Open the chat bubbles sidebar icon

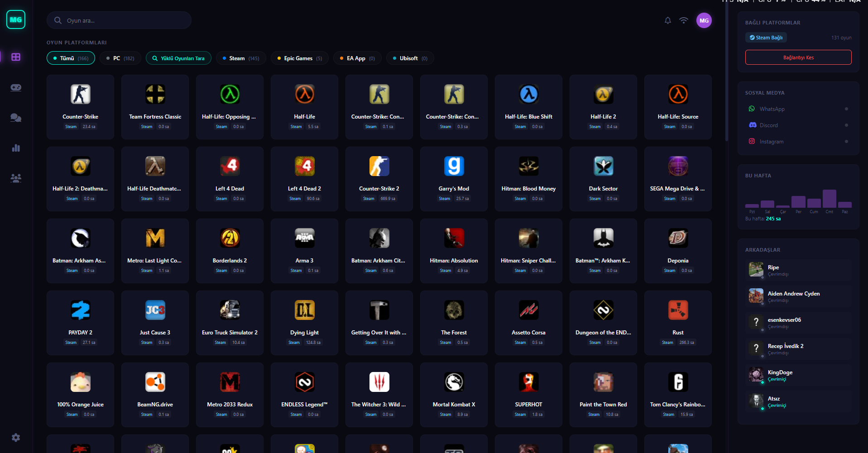point(16,118)
